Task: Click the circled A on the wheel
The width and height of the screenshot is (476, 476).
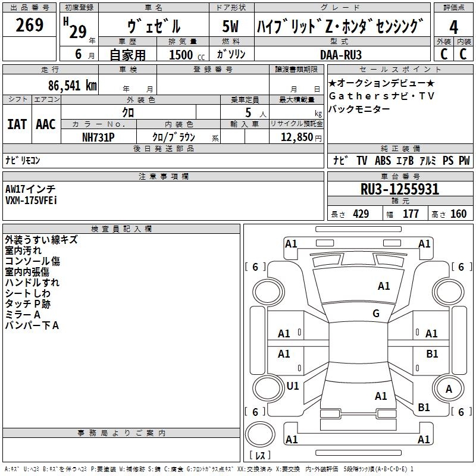Action: 449,389
